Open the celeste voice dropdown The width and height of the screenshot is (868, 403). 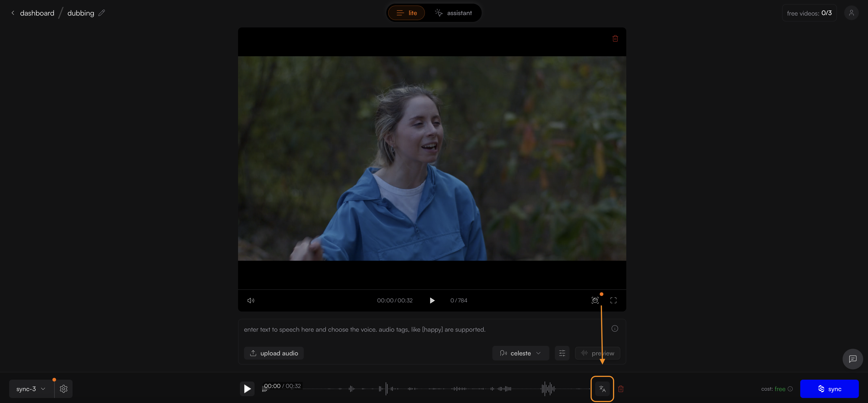pyautogui.click(x=521, y=353)
